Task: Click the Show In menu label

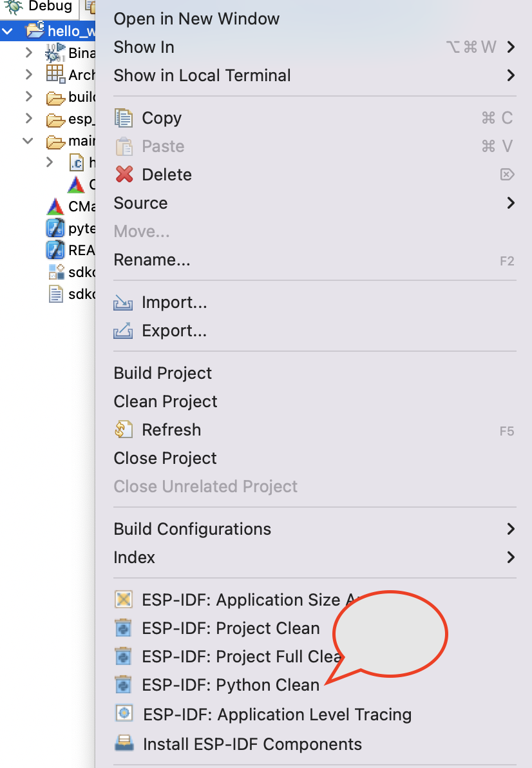Action: coord(144,47)
